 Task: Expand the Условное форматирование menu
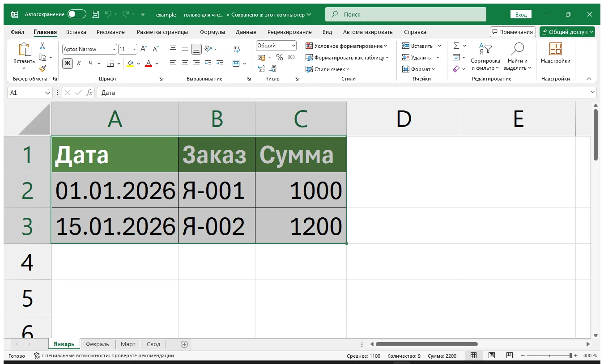coord(346,46)
